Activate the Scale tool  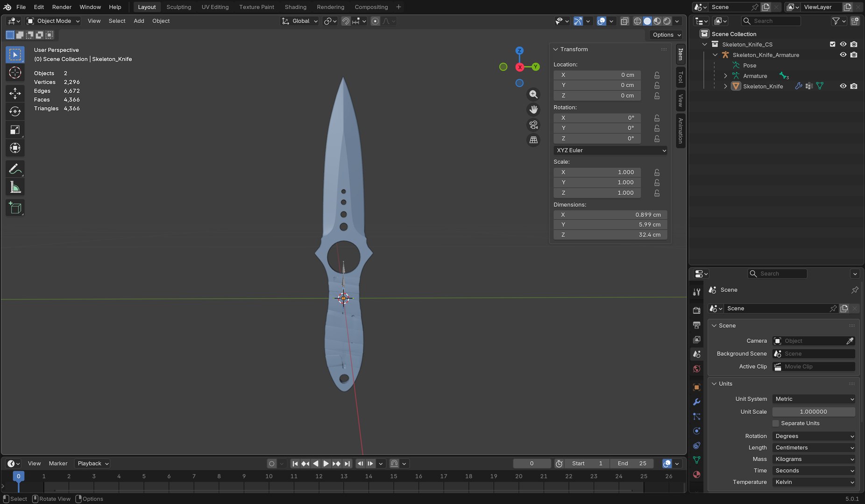pyautogui.click(x=15, y=130)
